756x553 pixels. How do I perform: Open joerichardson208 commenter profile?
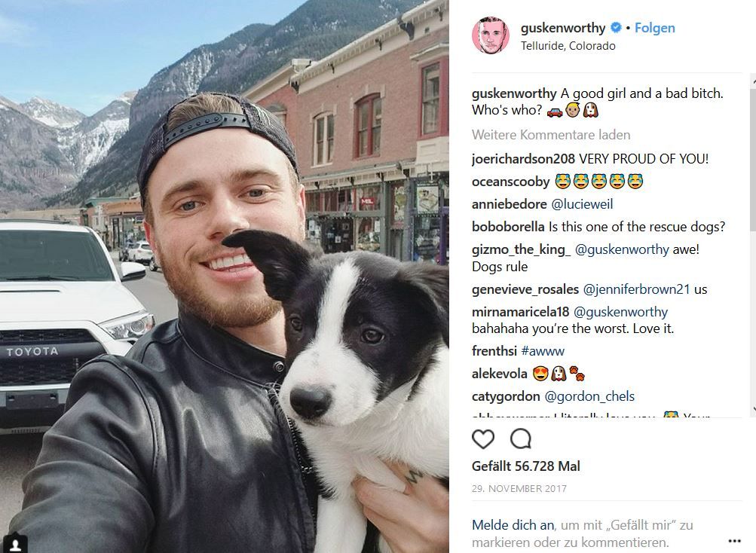[523, 159]
